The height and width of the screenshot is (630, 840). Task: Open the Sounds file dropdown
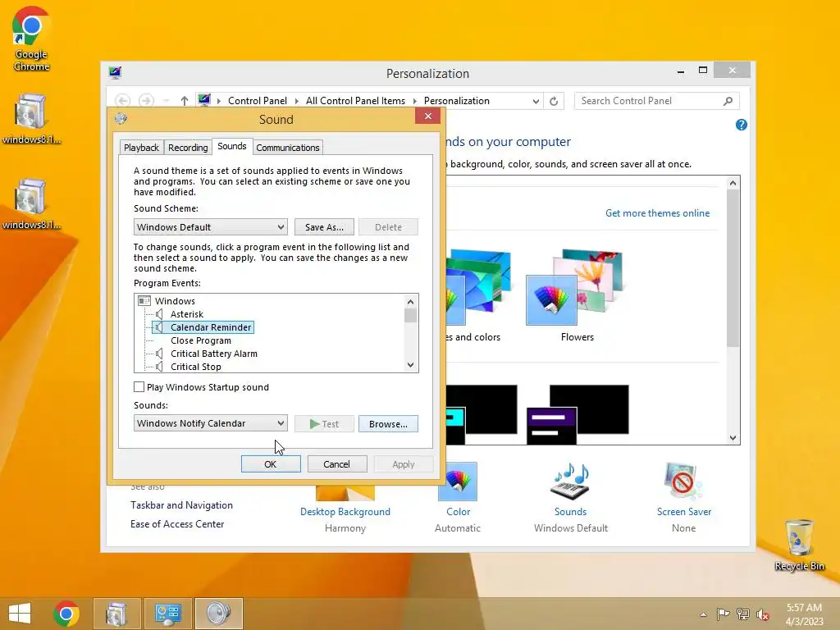[x=211, y=423]
